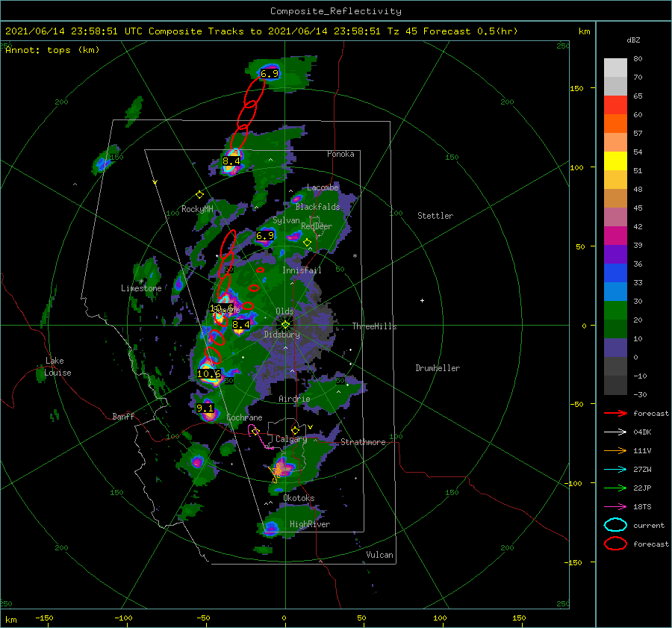Click the Innisfail city label

coord(302,270)
